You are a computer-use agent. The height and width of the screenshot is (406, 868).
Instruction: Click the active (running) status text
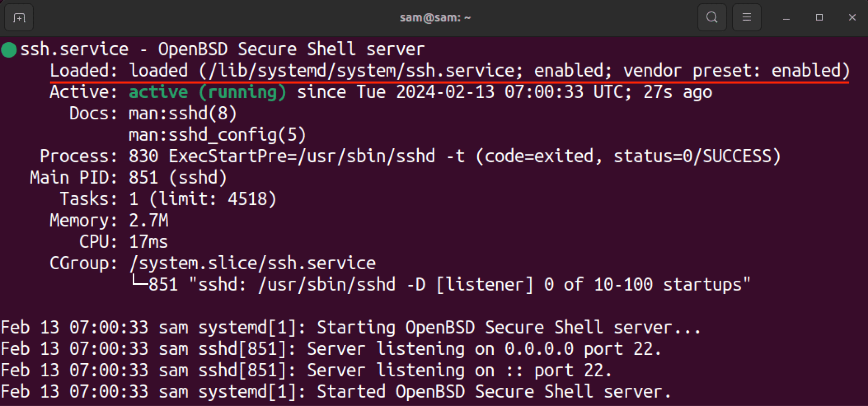[208, 92]
